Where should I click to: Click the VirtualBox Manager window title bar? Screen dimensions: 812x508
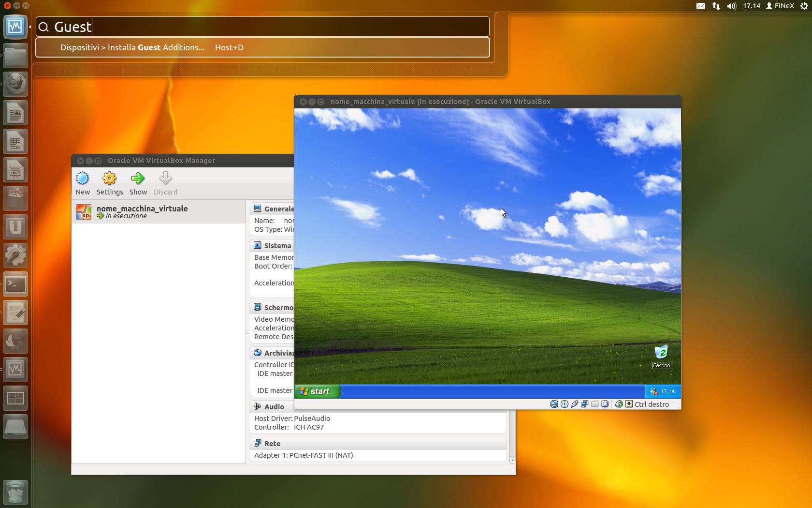[x=183, y=161]
